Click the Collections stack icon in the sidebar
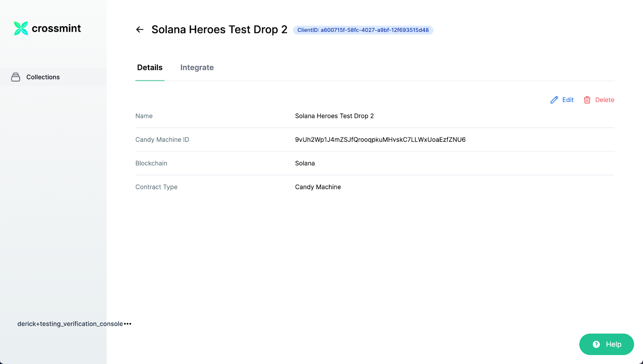 click(16, 77)
